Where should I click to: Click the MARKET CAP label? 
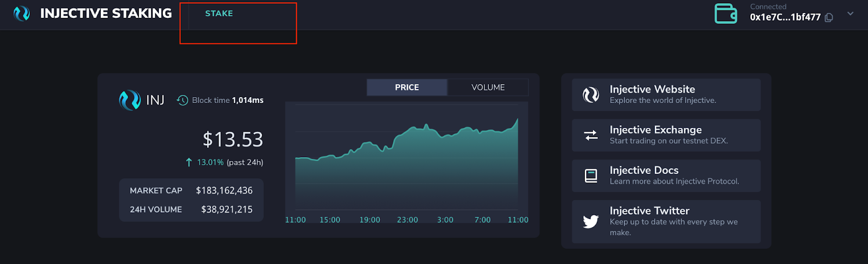(156, 191)
